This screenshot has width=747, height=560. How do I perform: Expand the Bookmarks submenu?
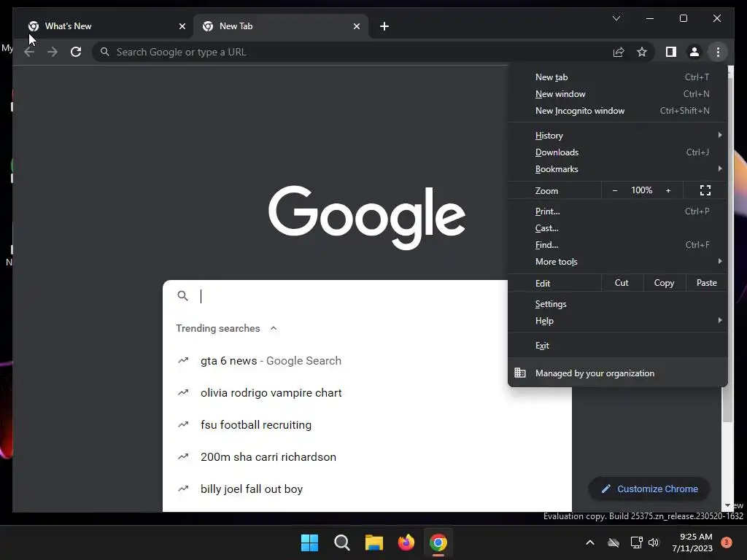click(x=617, y=169)
